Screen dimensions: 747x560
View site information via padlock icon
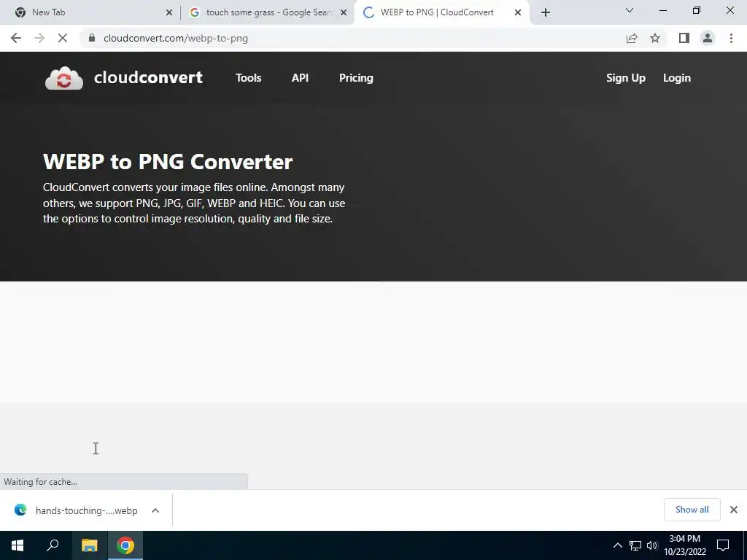(91, 38)
